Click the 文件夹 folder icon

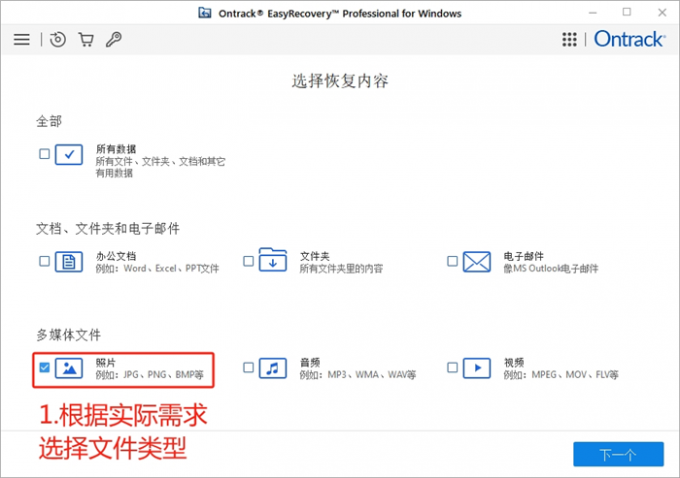273,260
